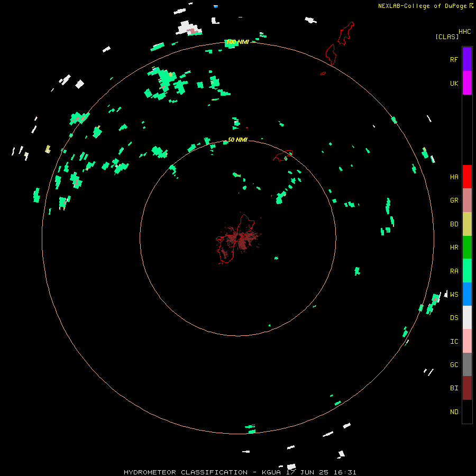This screenshot has height=476, width=476.
Task: Click the RA legend label
Action: [454, 271]
